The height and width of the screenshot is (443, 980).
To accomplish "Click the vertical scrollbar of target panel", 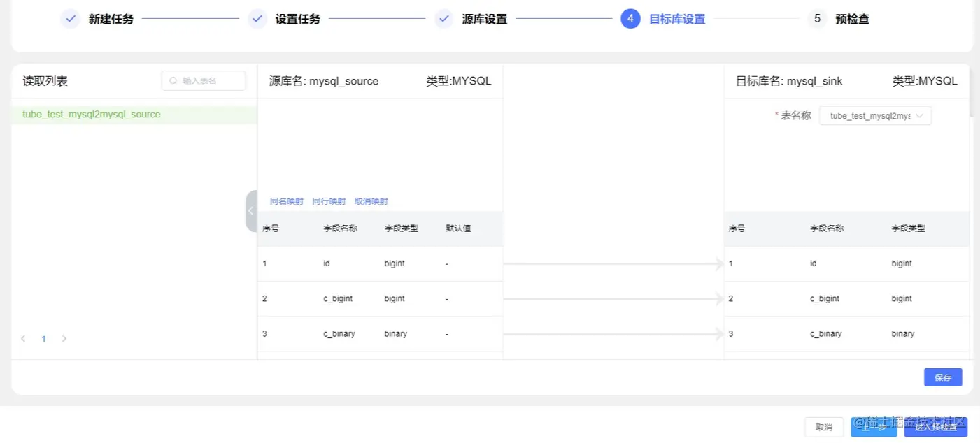I will (972, 91).
